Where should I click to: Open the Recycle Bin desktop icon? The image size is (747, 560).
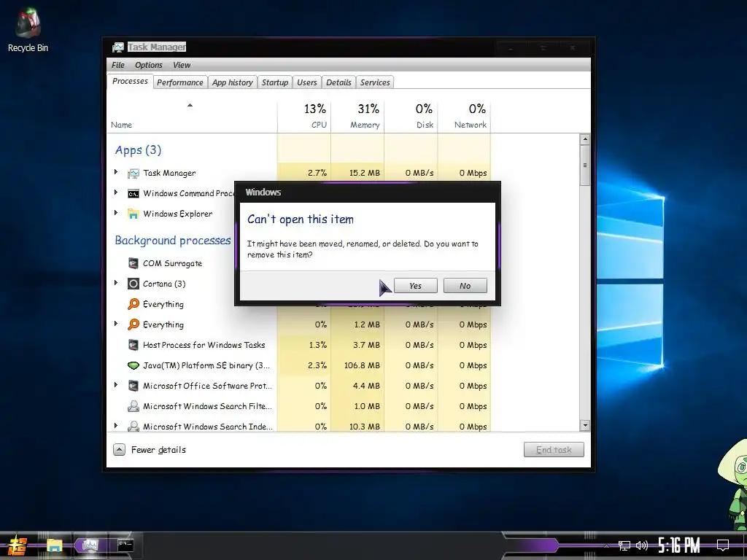pyautogui.click(x=28, y=31)
